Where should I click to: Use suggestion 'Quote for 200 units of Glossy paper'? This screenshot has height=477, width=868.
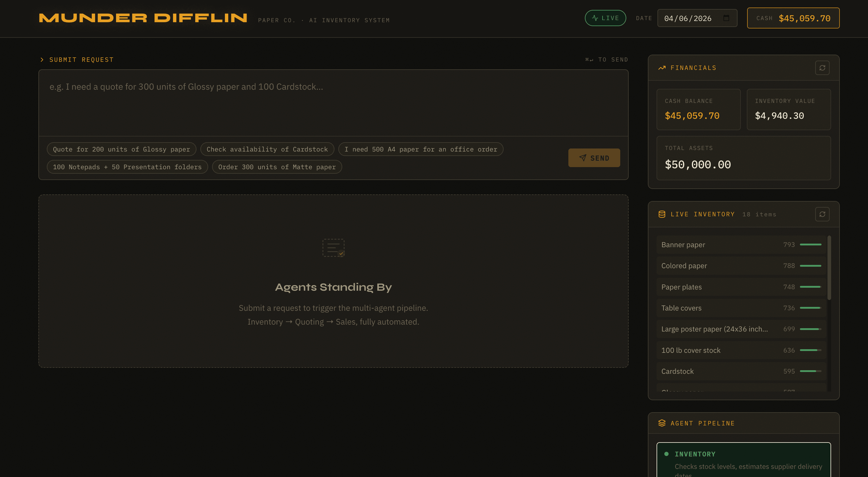point(121,149)
